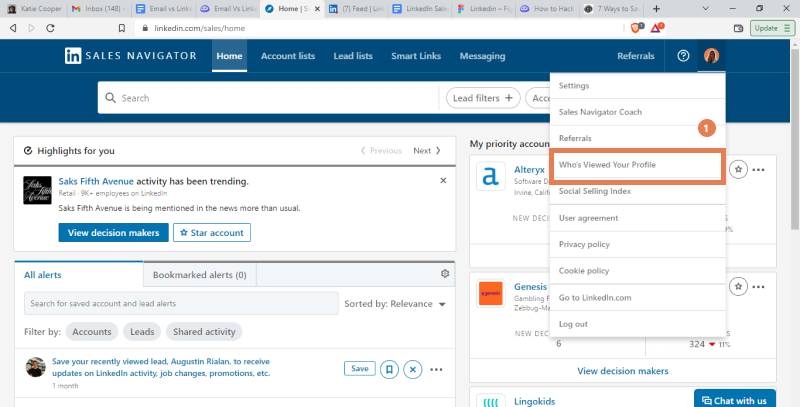The height and width of the screenshot is (407, 800).
Task: Click saved account and lead alerts search
Action: pyautogui.click(x=181, y=303)
